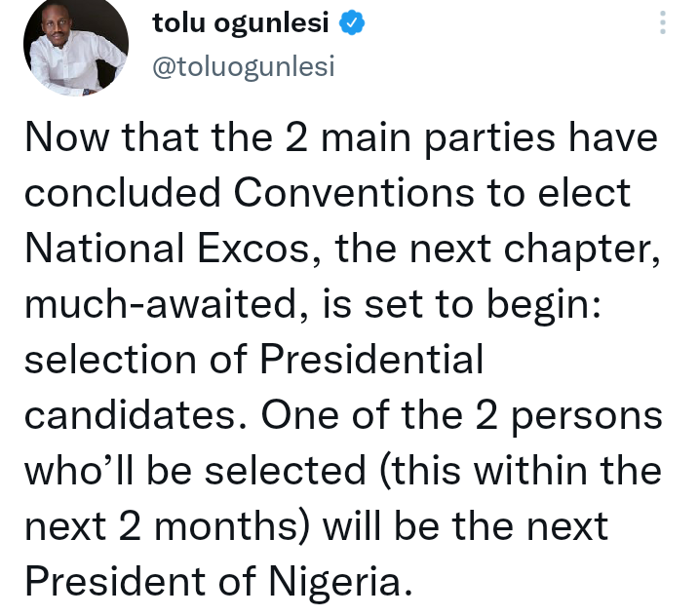Click the word selection in the tweet
Viewport: 699px width, 616px height.
pos(110,360)
